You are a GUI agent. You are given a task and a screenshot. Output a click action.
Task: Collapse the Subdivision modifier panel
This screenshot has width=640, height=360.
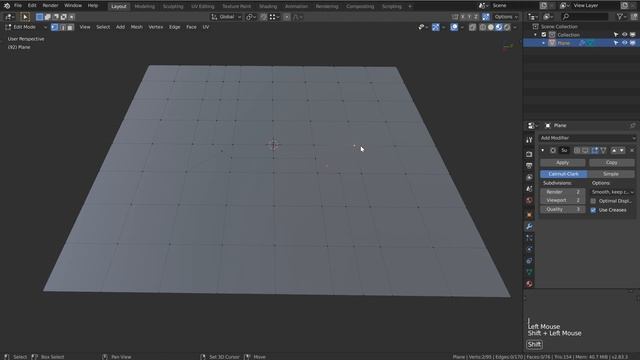click(543, 150)
